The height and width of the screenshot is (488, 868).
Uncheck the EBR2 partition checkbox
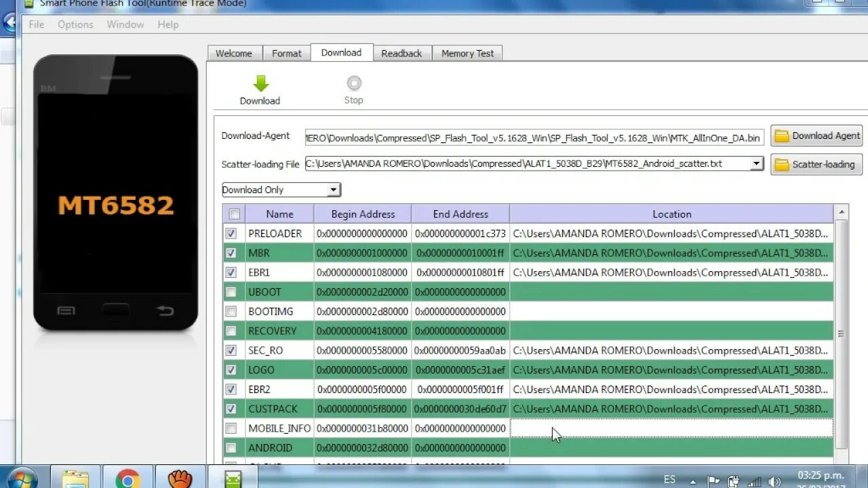coord(231,390)
